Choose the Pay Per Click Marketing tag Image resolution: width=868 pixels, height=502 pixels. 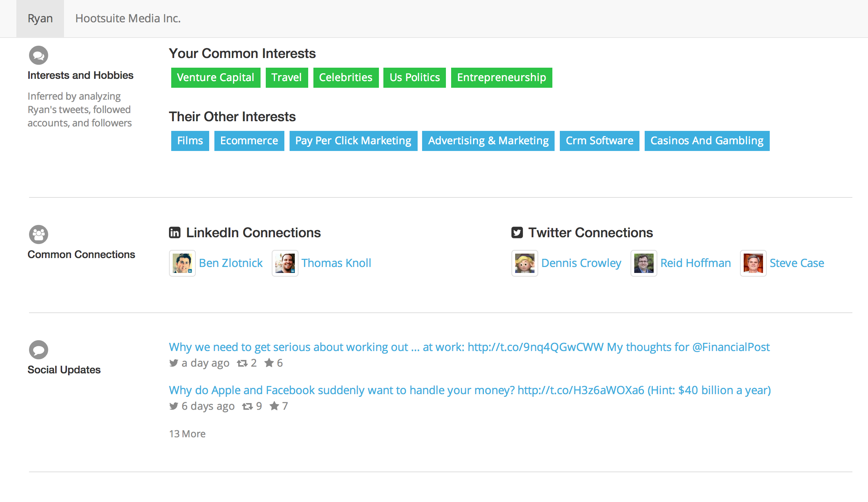tap(353, 141)
